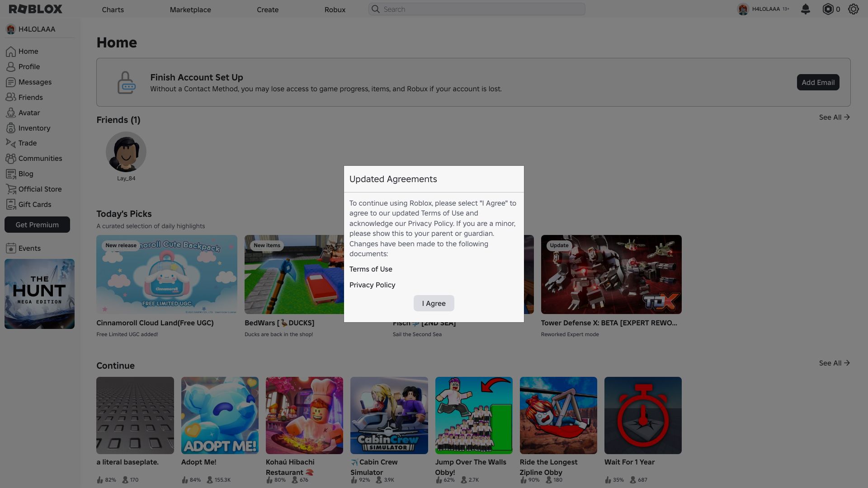Open Cinnamoroll Cloud Land thumbnail

coord(167,274)
